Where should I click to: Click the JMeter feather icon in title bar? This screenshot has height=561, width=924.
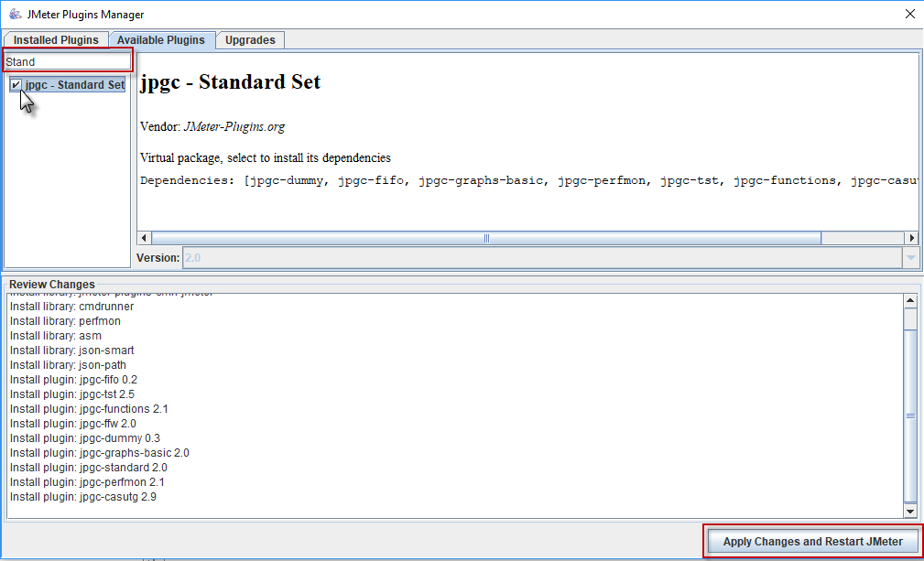click(14, 14)
